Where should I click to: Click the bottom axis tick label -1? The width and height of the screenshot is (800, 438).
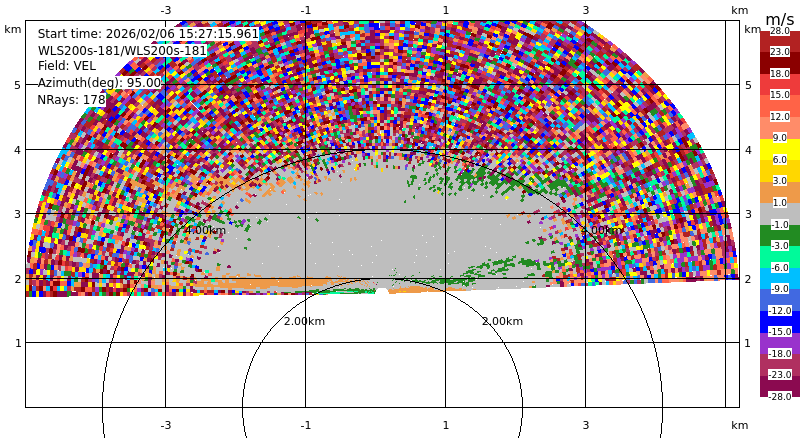click(x=305, y=425)
